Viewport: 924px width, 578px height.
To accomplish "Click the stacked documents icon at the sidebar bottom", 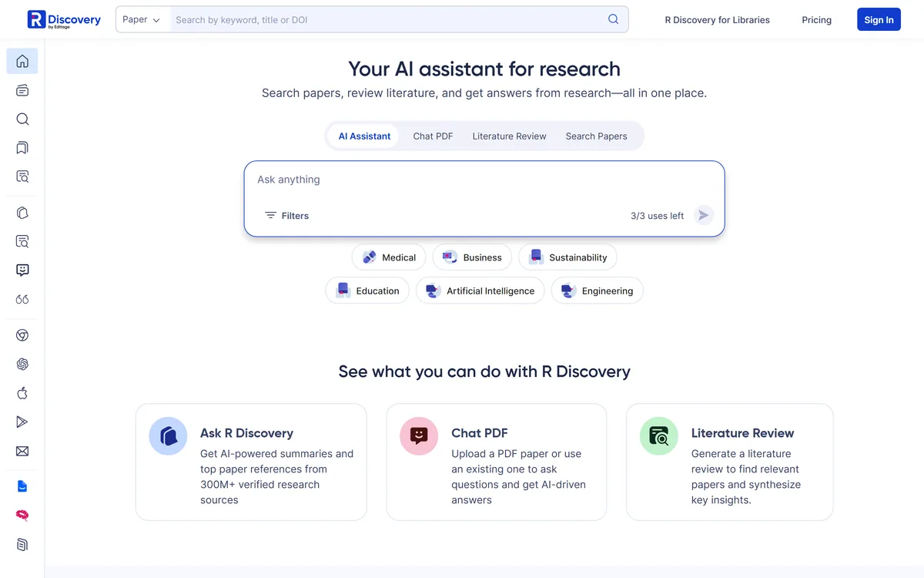I will [22, 545].
